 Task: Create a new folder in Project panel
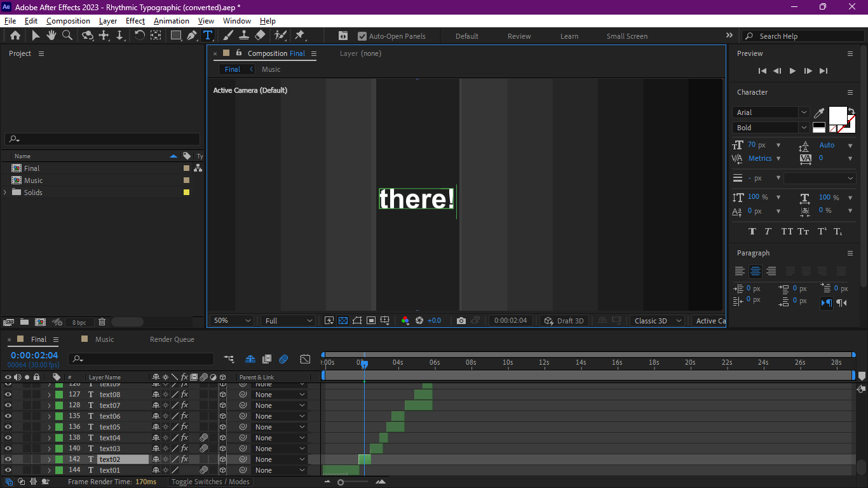point(24,322)
